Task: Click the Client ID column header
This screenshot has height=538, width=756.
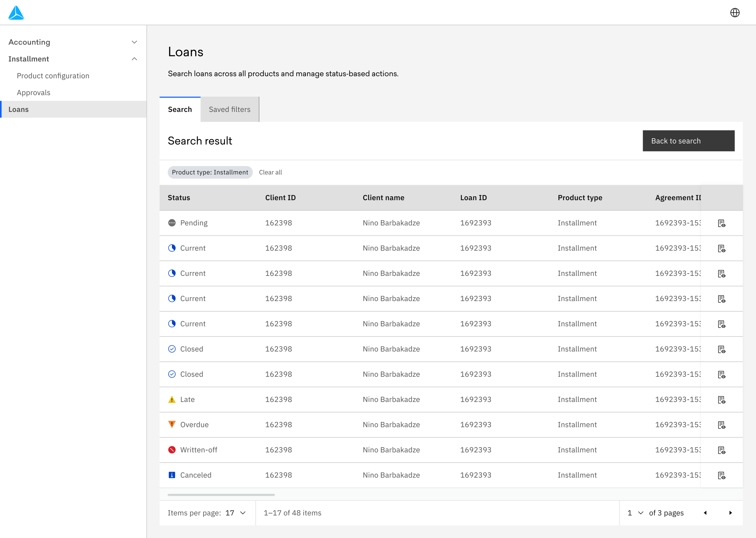Action: [280, 198]
